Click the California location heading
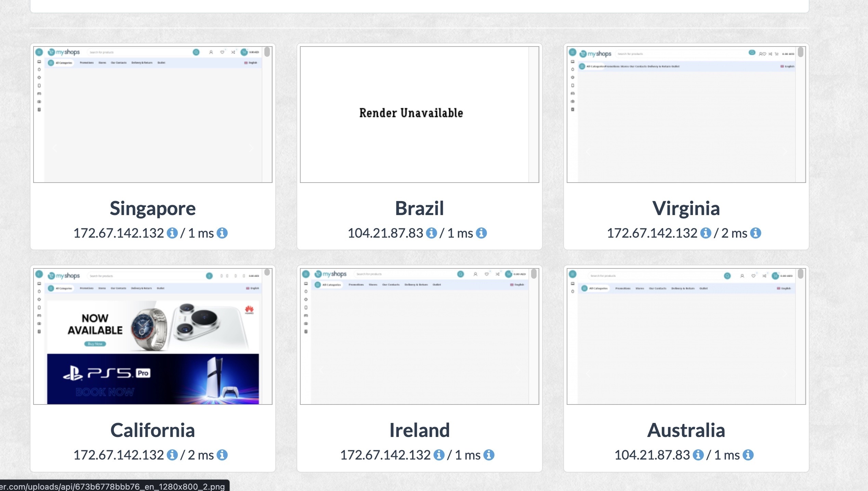 153,430
